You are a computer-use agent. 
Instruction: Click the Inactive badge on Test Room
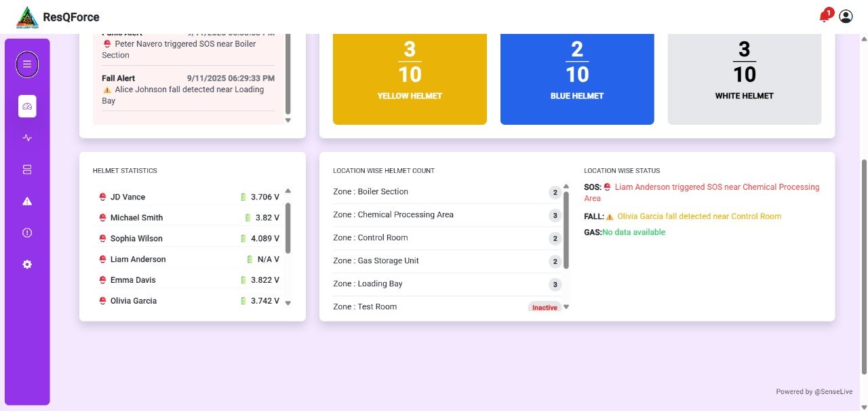[x=544, y=307]
